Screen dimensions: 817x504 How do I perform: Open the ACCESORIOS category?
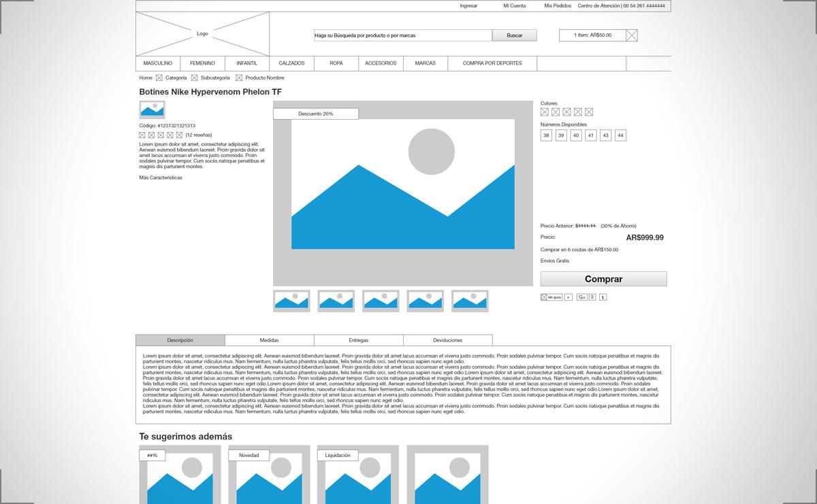coord(381,63)
